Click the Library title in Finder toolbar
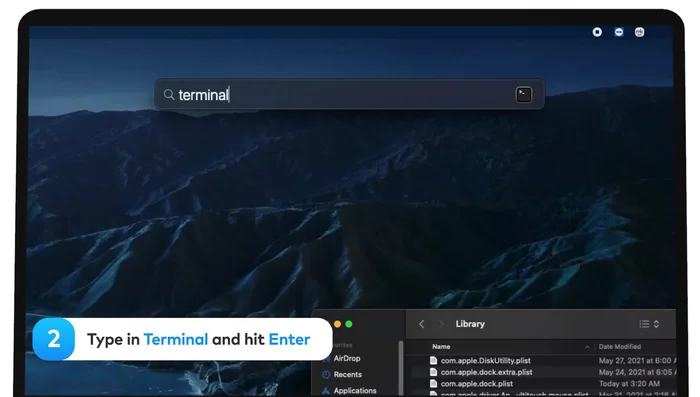 click(x=470, y=324)
